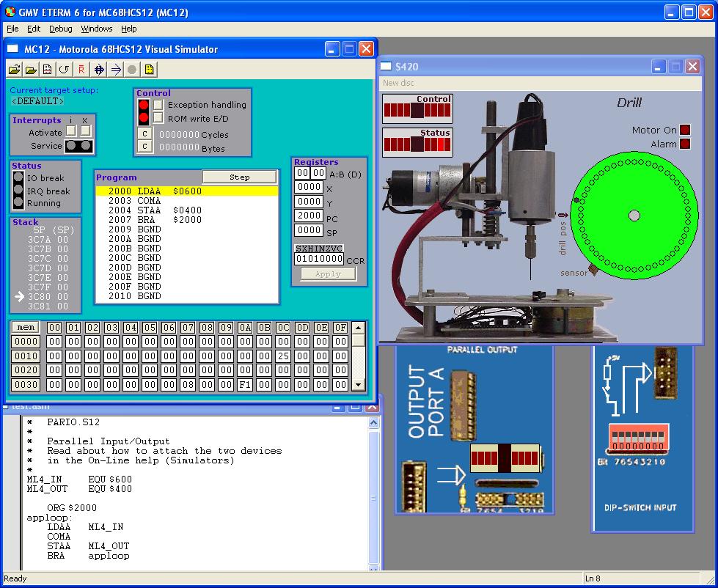Viewport: 718px width, 588px height.
Task: Click the gray circle stop toolbar icon
Action: pos(132,70)
